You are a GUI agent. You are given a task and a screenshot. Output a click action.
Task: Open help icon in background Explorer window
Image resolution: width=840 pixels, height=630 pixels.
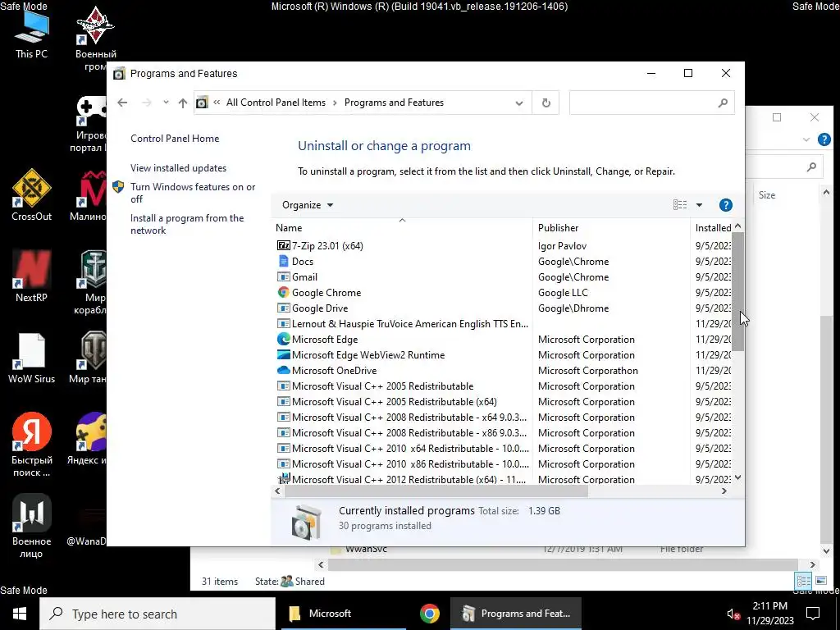[x=824, y=139]
